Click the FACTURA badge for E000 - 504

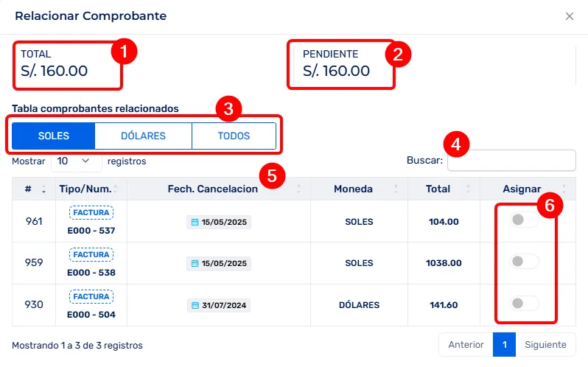(x=91, y=296)
